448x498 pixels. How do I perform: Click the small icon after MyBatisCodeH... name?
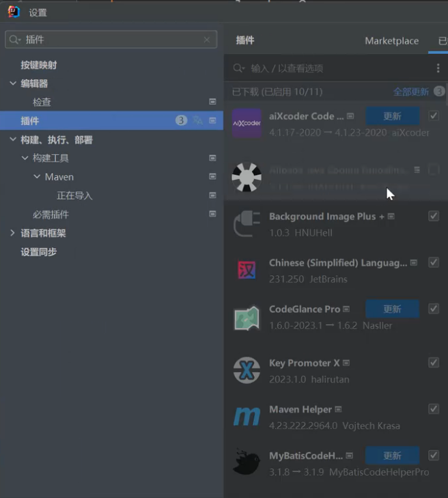(x=349, y=456)
